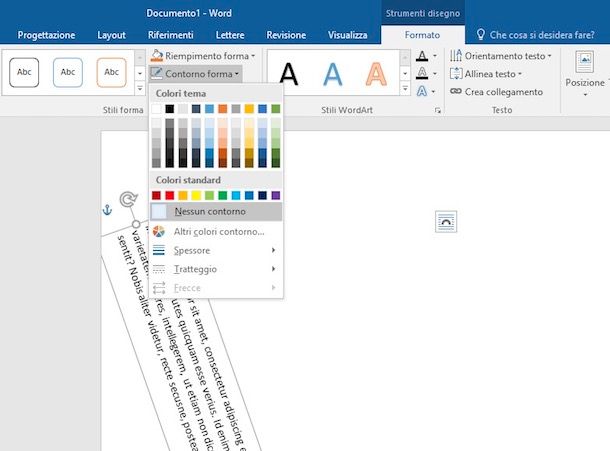Pick the light blue standard color swatch
The width and height of the screenshot is (610, 451).
coord(236,195)
